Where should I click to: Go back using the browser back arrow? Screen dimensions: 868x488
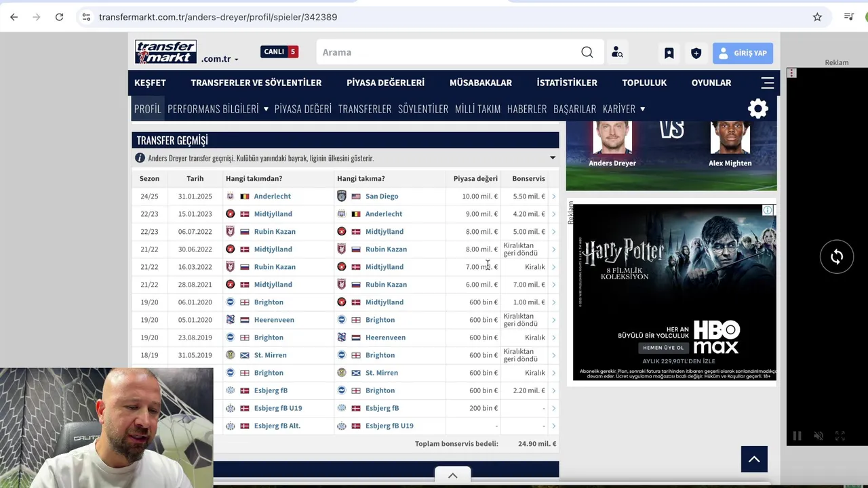tap(14, 17)
